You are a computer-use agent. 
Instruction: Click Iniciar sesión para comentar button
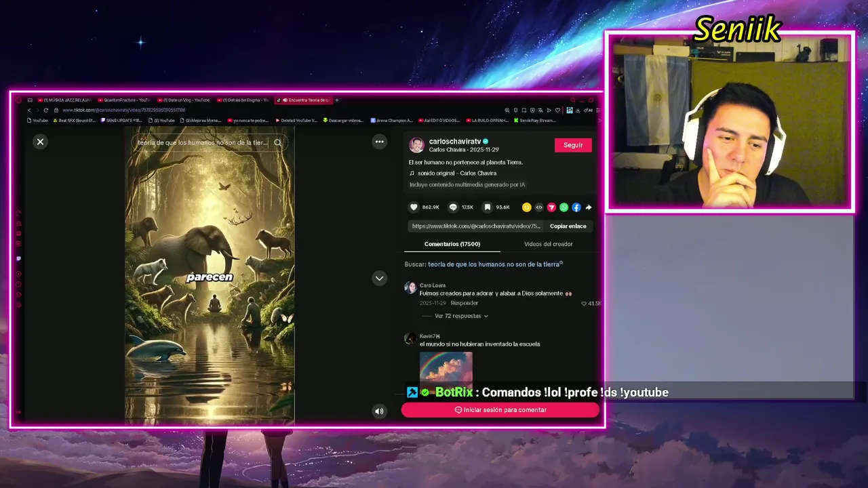pos(500,410)
